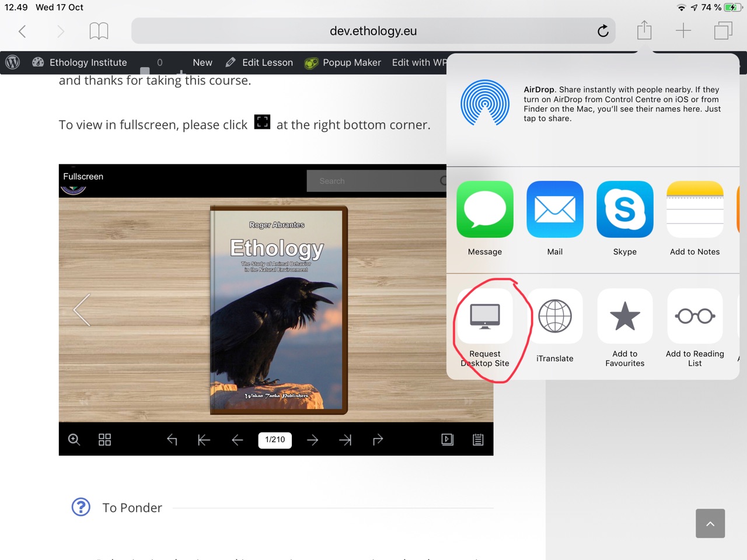
Task: Jump to the first page
Action: (x=204, y=439)
